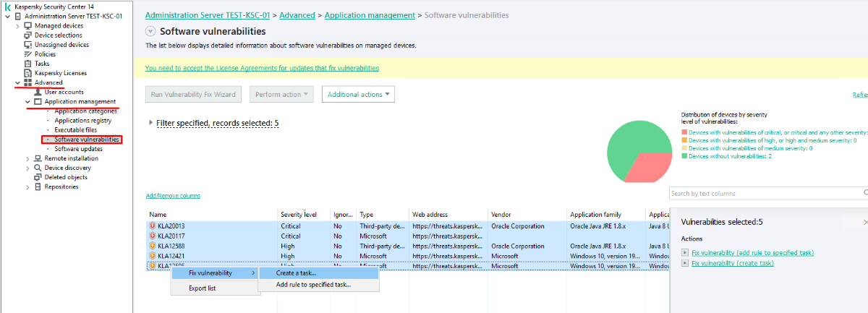The height and width of the screenshot is (313, 868).
Task: Click the Managed devices monitor icon
Action: [28, 26]
